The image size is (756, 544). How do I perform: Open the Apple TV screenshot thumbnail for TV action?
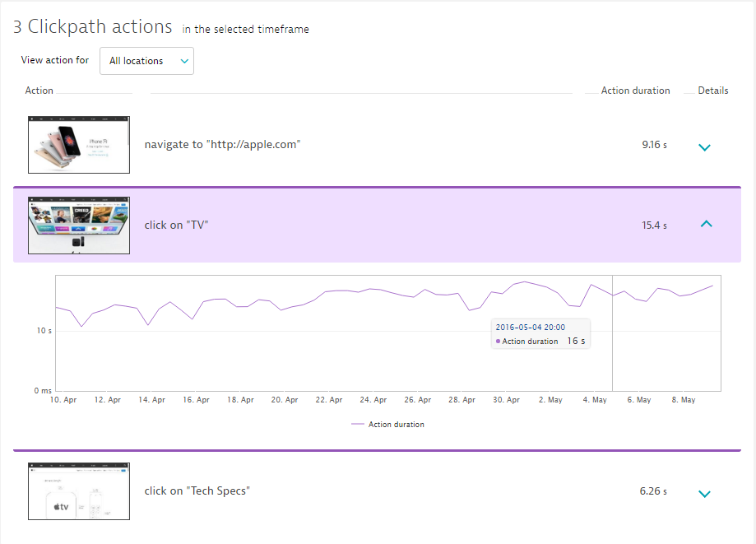coord(79,226)
